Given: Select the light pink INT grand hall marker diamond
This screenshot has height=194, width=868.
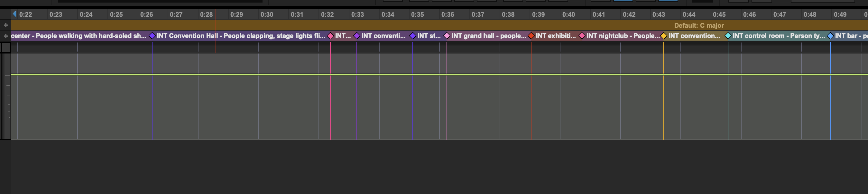Looking at the screenshot, I should tap(447, 36).
